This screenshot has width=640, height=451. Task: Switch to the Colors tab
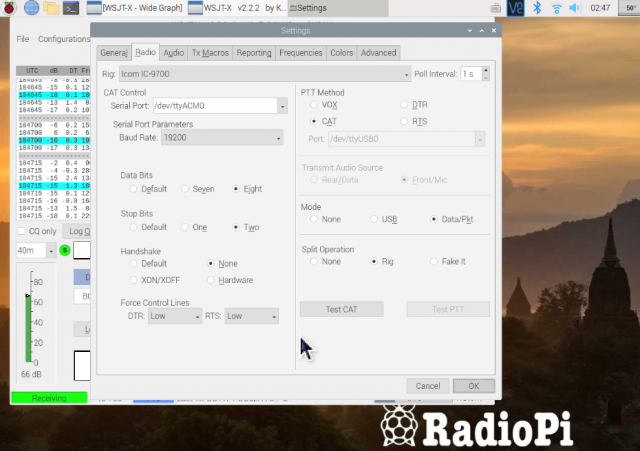click(x=341, y=53)
